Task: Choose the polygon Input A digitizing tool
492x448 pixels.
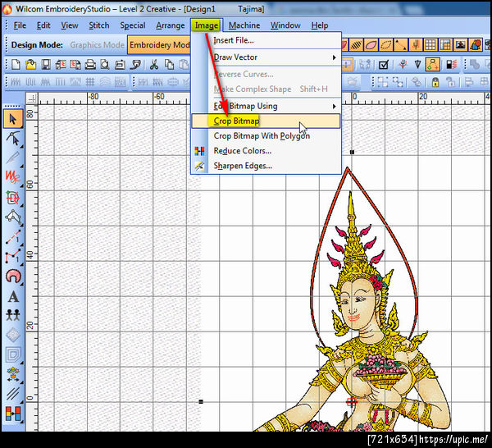Action: pos(13,217)
